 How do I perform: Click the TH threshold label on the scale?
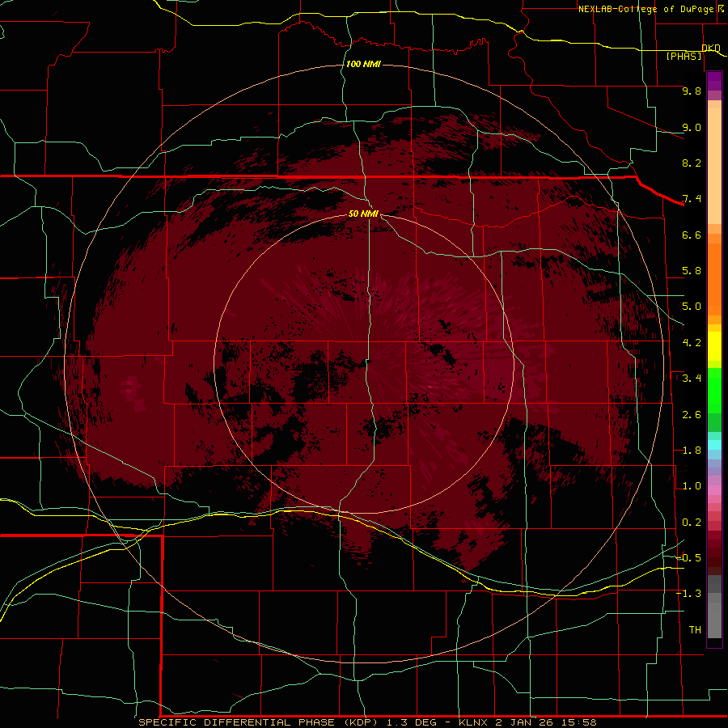pyautogui.click(x=695, y=630)
